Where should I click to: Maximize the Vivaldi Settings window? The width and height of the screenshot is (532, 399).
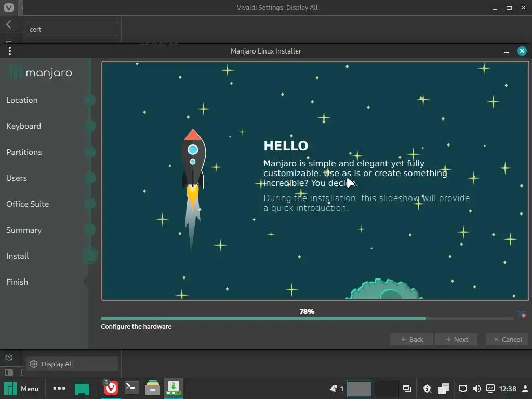click(509, 7)
